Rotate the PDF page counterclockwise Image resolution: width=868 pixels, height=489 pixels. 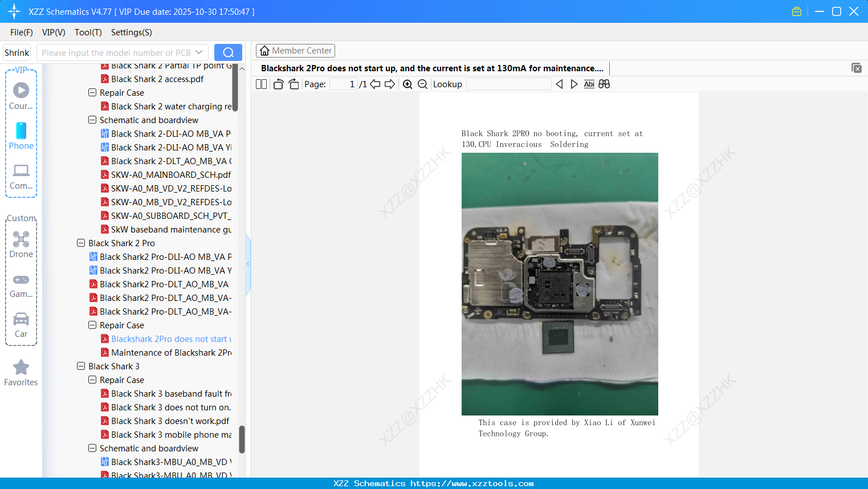(x=278, y=84)
